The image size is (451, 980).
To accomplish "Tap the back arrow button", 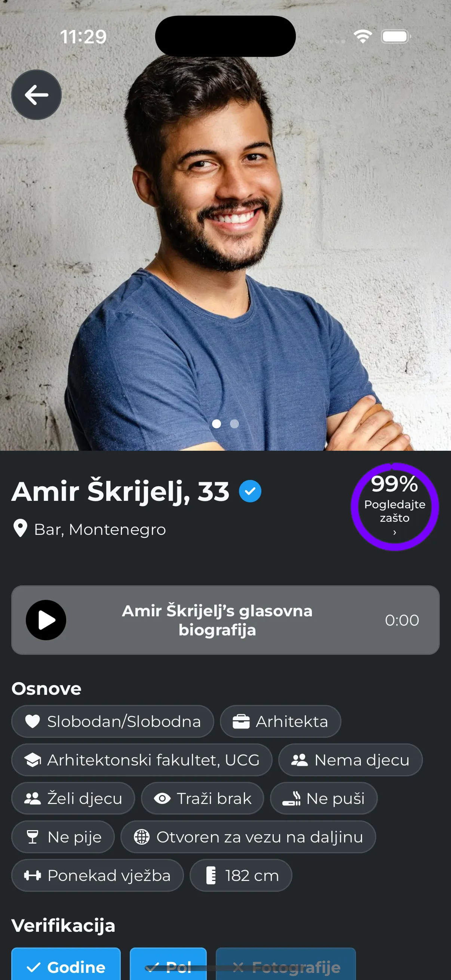I will tap(37, 95).
